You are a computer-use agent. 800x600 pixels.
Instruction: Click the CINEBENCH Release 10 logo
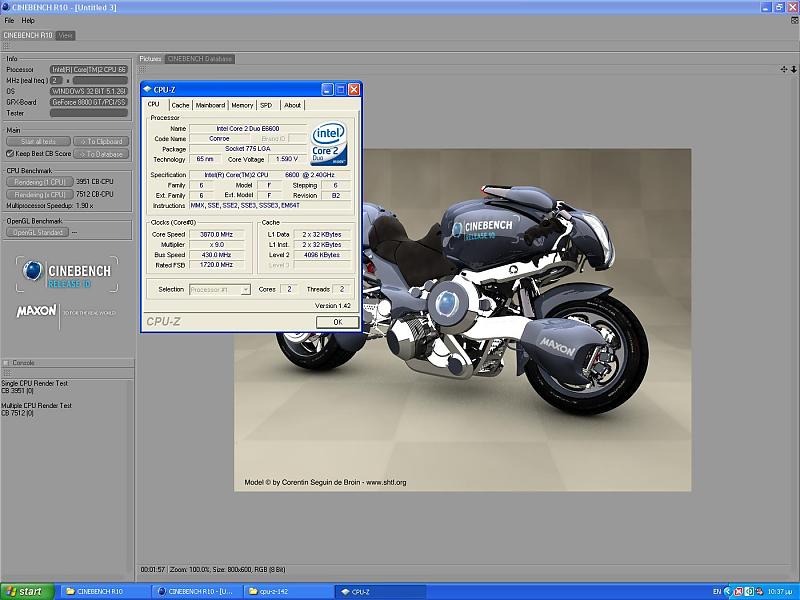click(x=67, y=274)
